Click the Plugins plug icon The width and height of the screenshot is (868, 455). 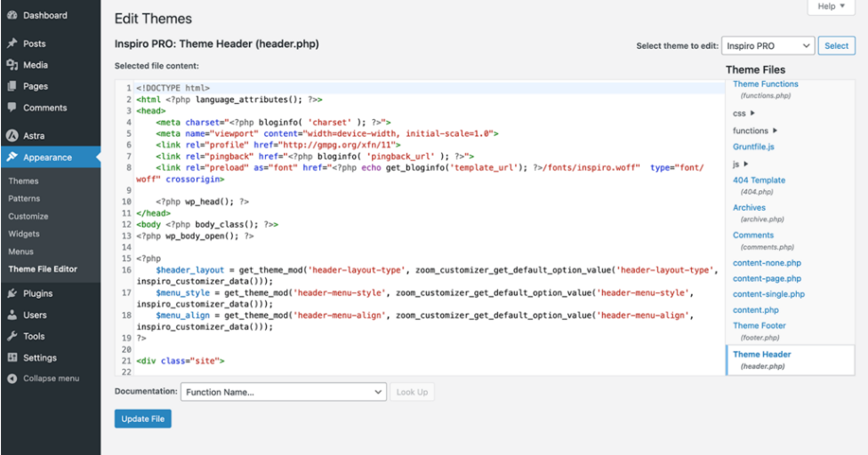[12, 293]
